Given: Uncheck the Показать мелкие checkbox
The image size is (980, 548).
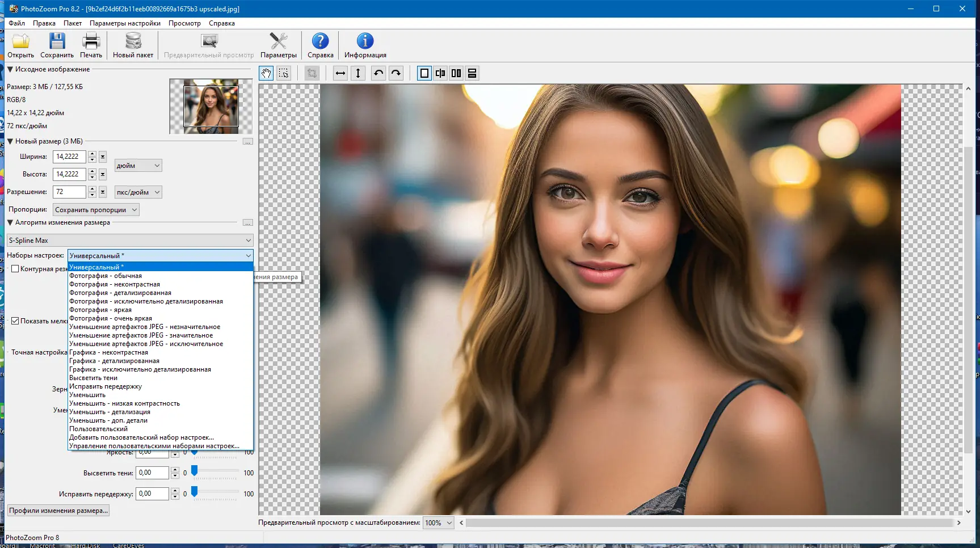Looking at the screenshot, I should [15, 321].
